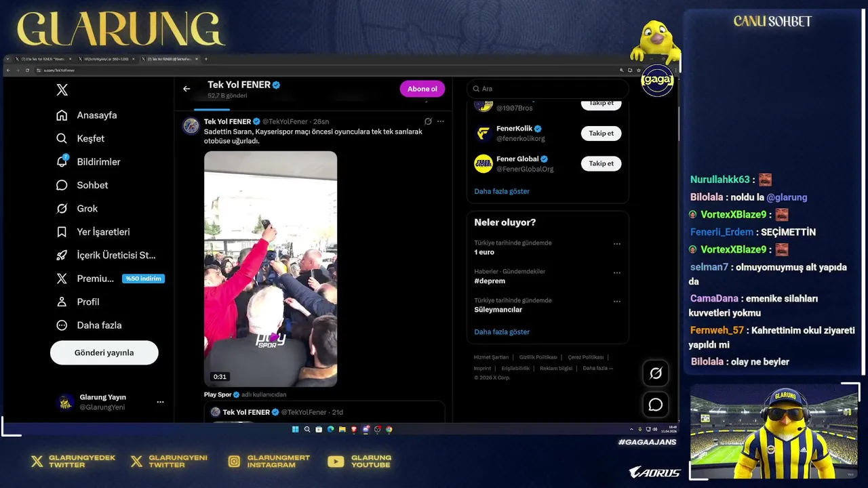The image size is (868, 488).
Task: Open floating messages chat bubble button
Action: coord(656,405)
